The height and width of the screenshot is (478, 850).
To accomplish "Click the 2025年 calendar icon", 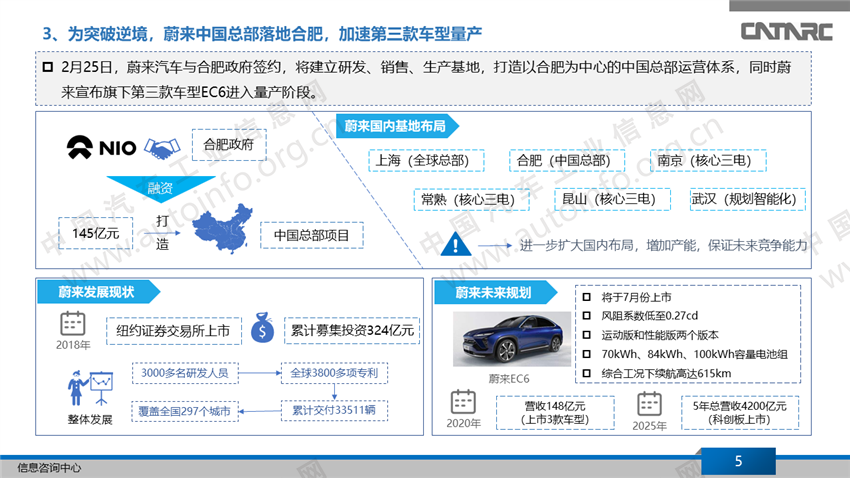I will click(x=649, y=404).
